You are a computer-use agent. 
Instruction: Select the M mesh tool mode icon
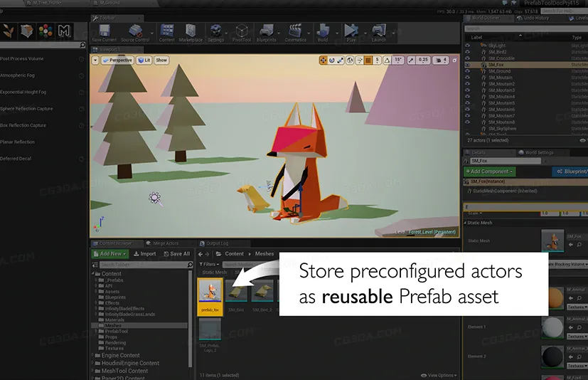64,31
